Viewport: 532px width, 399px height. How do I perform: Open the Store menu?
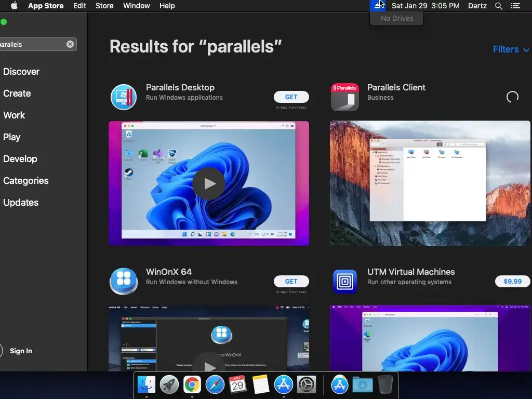(x=104, y=6)
